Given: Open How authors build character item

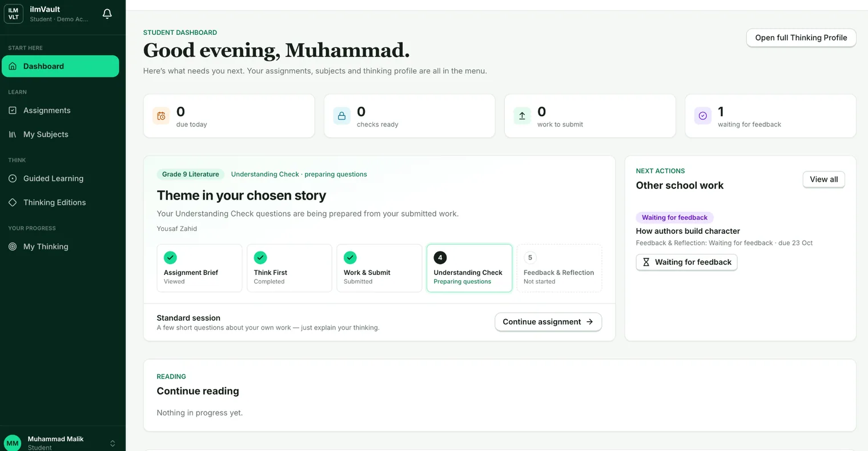Looking at the screenshot, I should [688, 231].
